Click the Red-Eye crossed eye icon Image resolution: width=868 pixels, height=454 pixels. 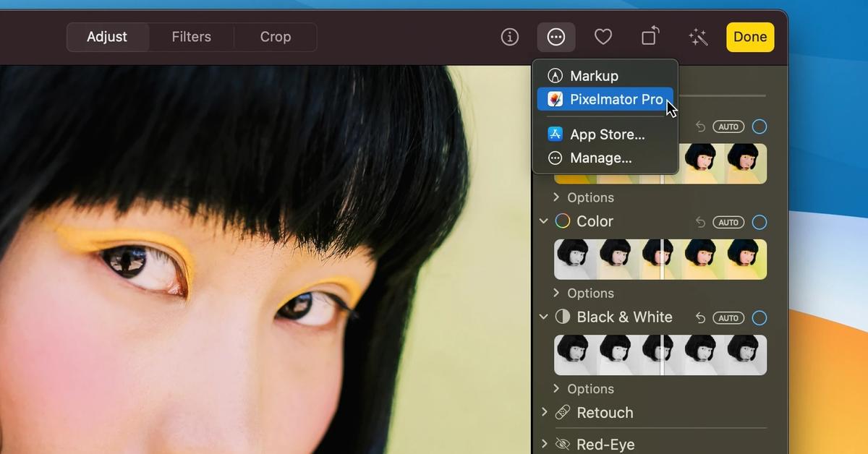pos(562,444)
